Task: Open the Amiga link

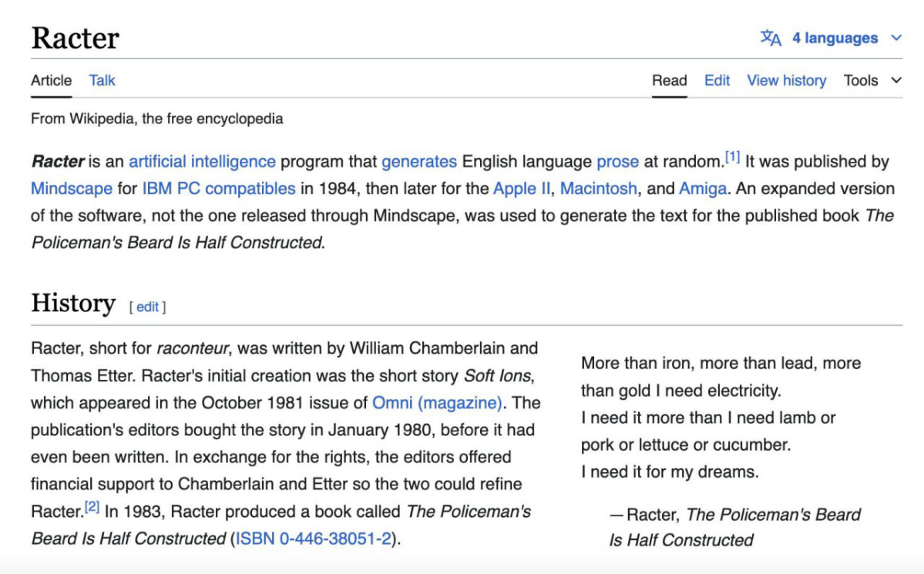Action: pyautogui.click(x=702, y=189)
